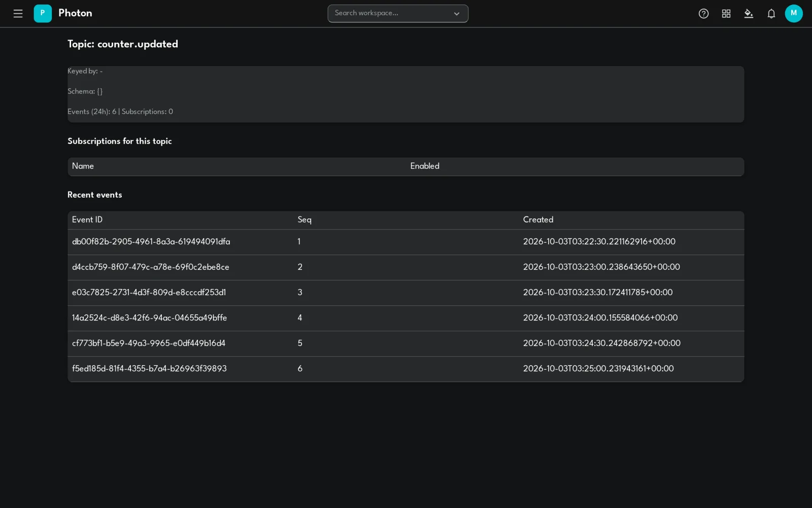The width and height of the screenshot is (812, 508).
Task: Click created timestamp 2026-10-03T03:25:00.231943161+00:00
Action: 598,369
